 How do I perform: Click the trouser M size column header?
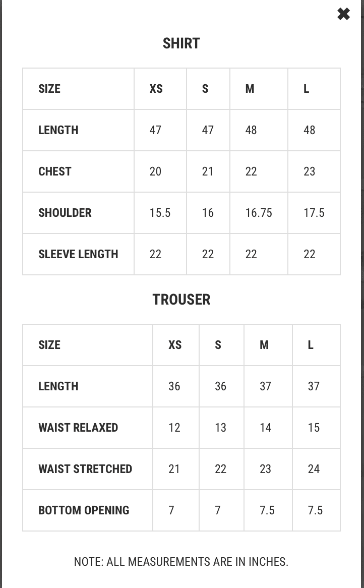[x=264, y=345]
